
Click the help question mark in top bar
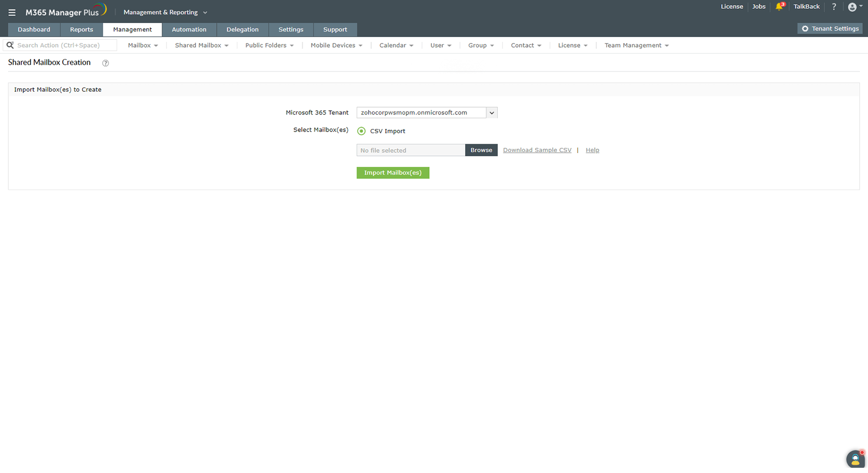(x=834, y=7)
